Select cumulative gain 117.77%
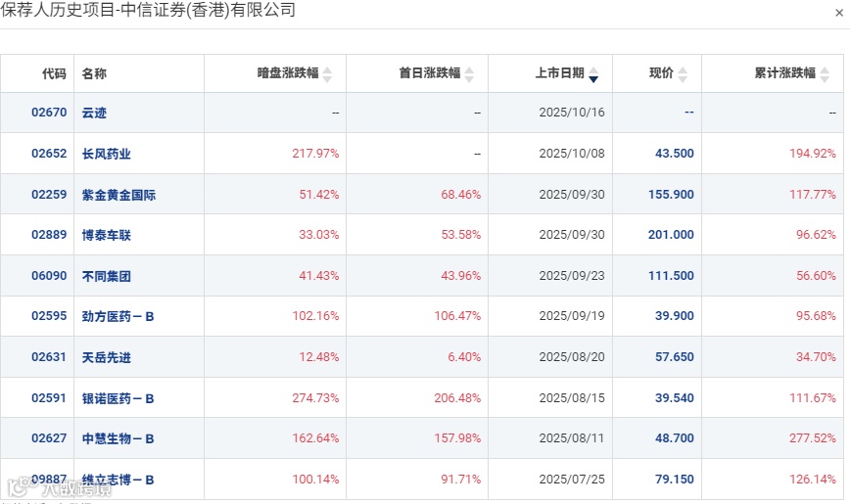This screenshot has width=850, height=504. pyautogui.click(x=813, y=194)
